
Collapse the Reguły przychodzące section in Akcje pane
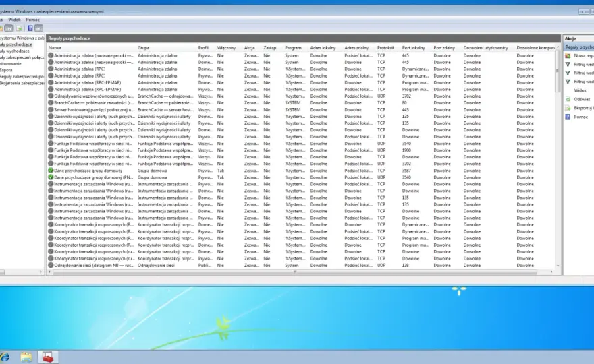(579, 47)
